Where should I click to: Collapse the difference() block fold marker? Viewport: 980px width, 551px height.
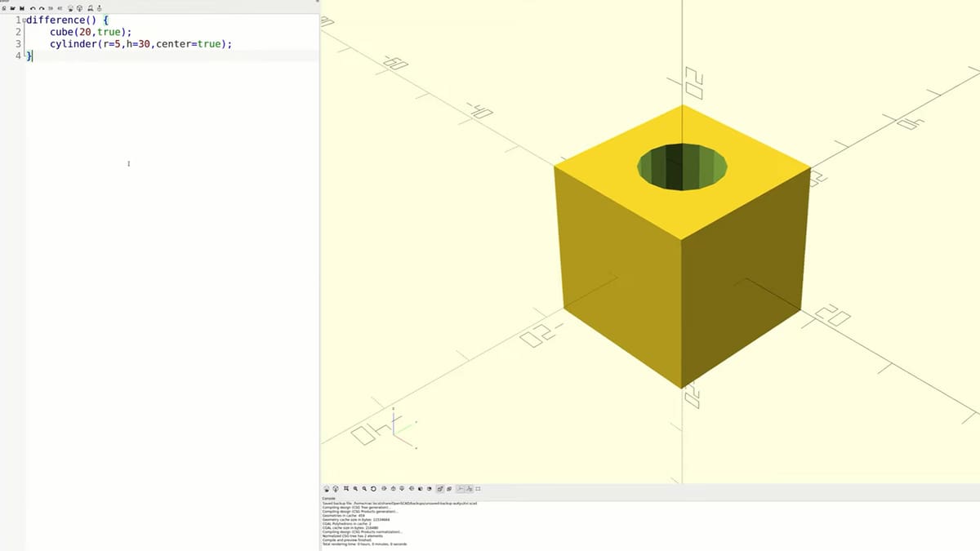pyautogui.click(x=24, y=20)
